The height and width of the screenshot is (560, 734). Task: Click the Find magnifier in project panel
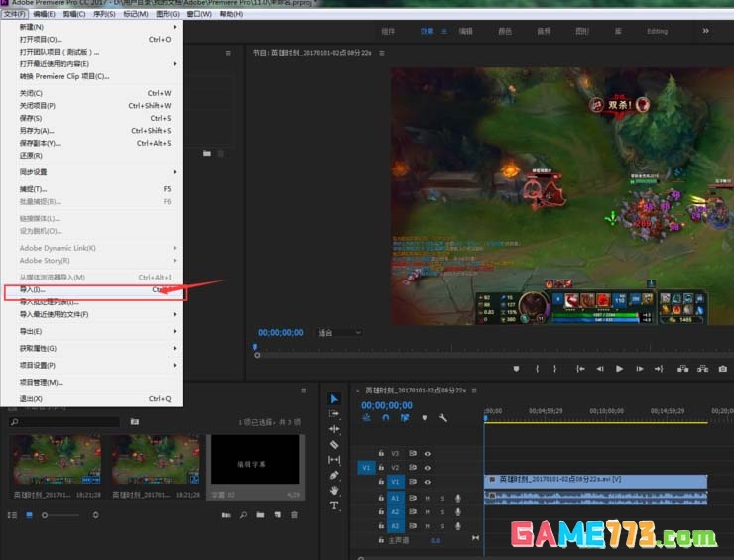click(x=243, y=515)
